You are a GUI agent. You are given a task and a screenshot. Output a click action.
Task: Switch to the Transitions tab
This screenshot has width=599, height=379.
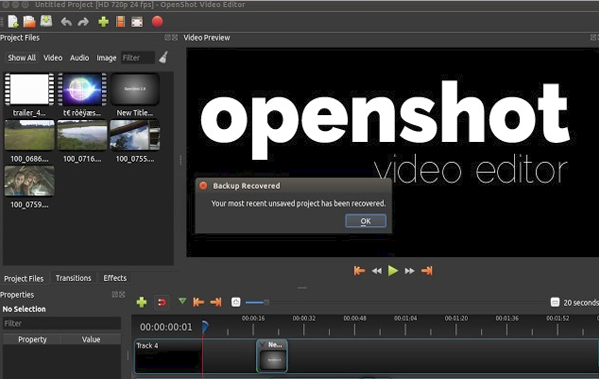73,278
